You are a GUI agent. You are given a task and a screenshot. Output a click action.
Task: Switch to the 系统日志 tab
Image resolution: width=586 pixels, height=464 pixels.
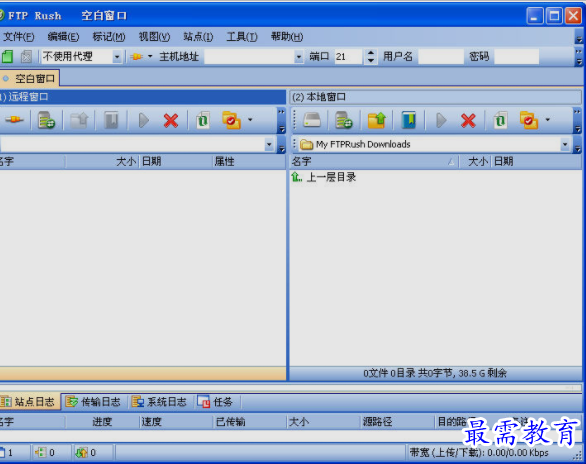[x=159, y=402]
